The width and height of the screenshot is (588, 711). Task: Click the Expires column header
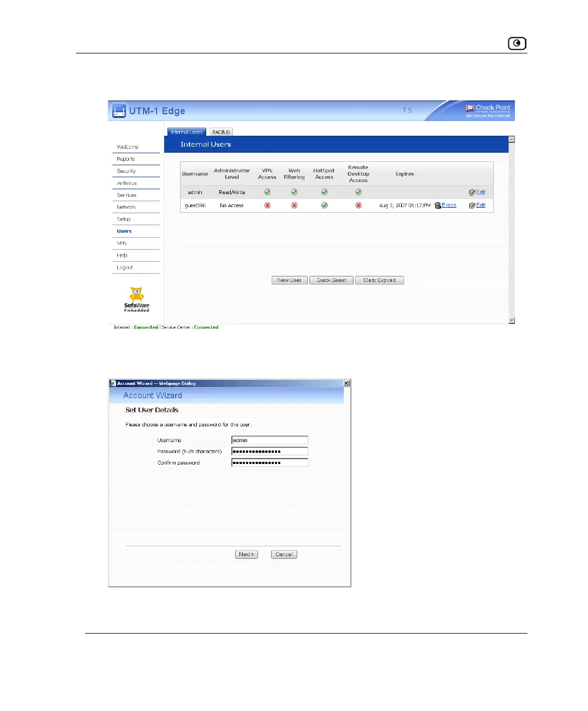click(x=405, y=174)
